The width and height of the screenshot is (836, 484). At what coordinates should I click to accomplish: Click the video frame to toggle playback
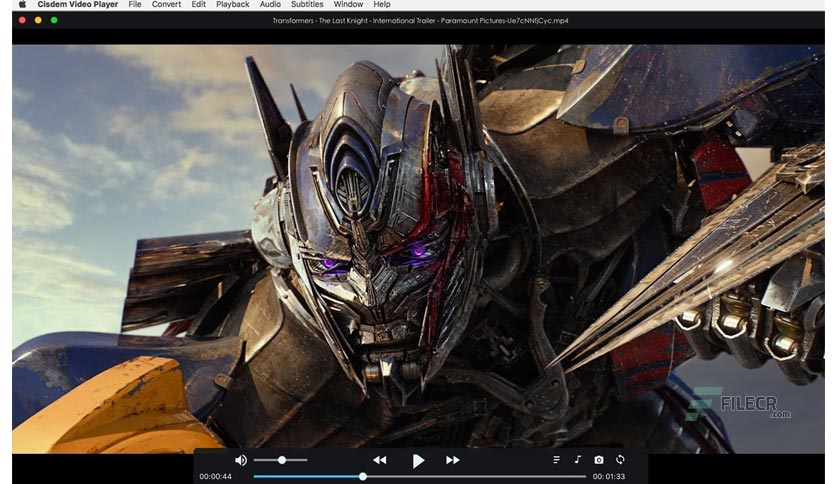coord(418,249)
